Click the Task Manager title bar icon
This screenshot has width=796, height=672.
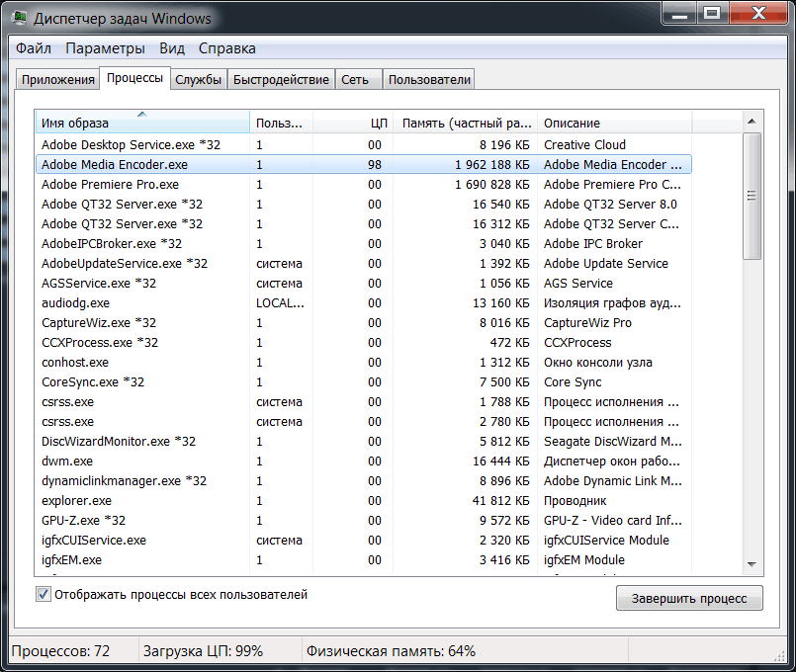pyautogui.click(x=20, y=18)
